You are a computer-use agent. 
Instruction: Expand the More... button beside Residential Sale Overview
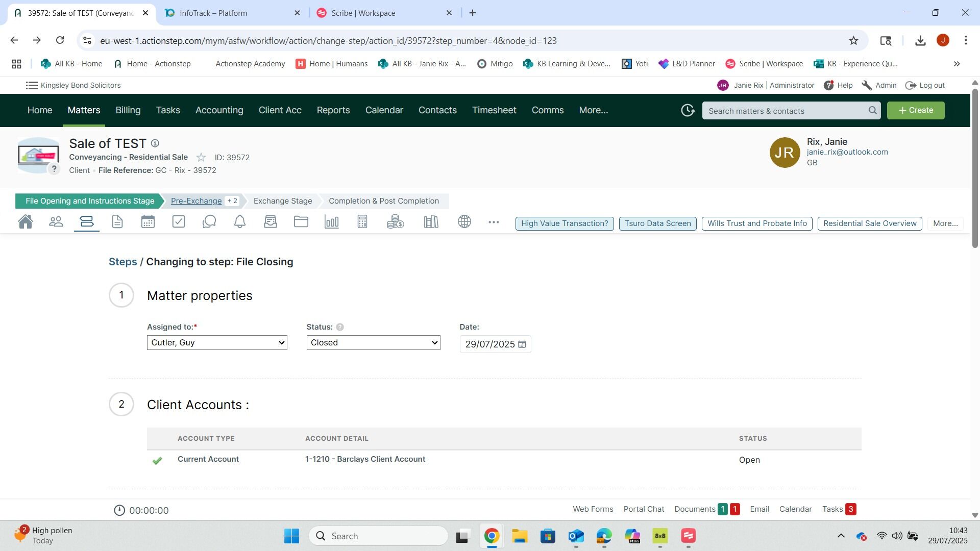[945, 223]
